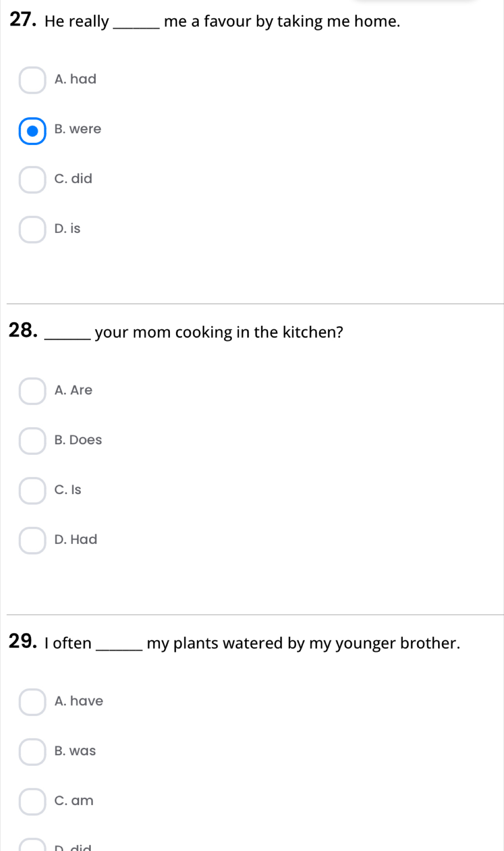The image size is (504, 851).
Task: Click the selected 'B. were' radio button
Action: (x=32, y=131)
